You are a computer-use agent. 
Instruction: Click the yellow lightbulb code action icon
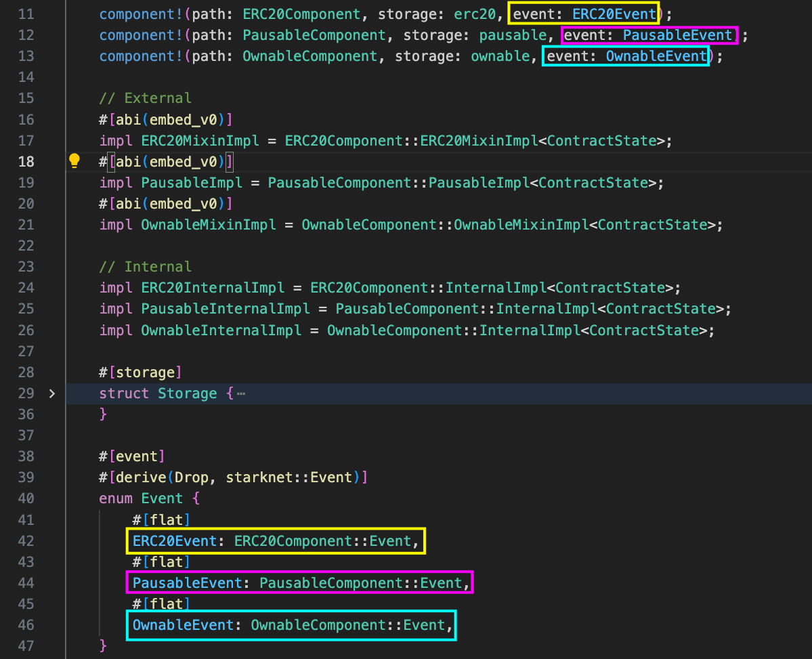click(x=74, y=161)
